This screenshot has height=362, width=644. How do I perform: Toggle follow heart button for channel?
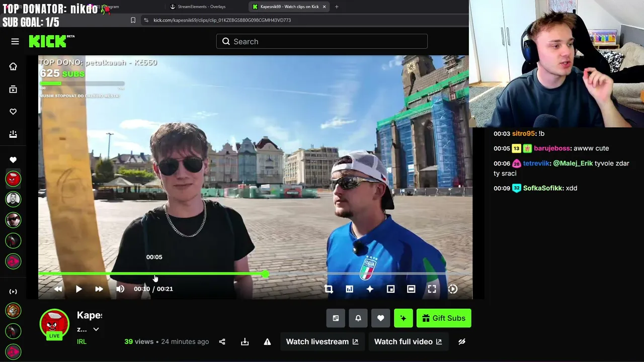[x=381, y=318]
